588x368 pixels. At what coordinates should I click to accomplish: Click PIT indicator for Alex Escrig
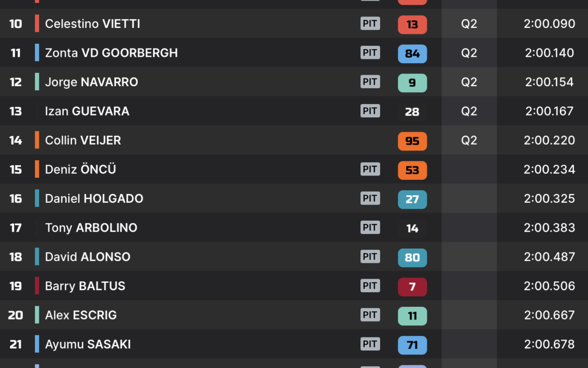370,315
